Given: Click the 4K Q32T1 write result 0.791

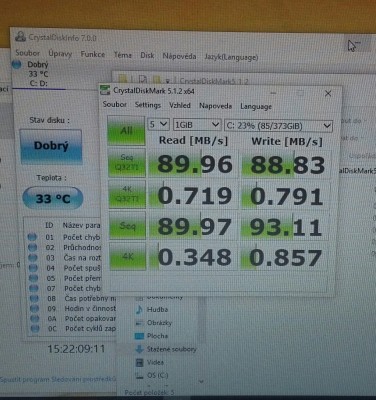Looking at the screenshot, I should click(x=287, y=196).
